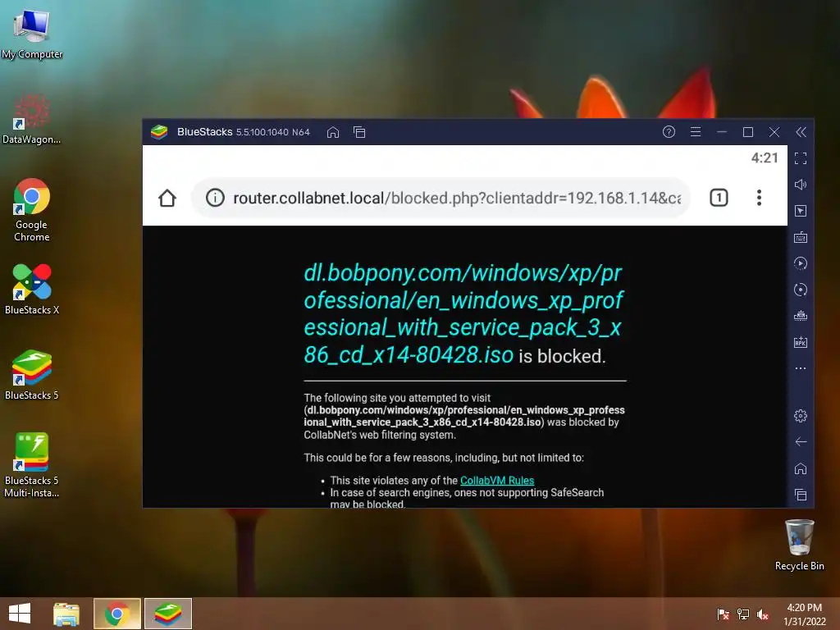840x630 pixels.
Task: Launch BlueStacks 5 desktop shortcut
Action: 32,375
